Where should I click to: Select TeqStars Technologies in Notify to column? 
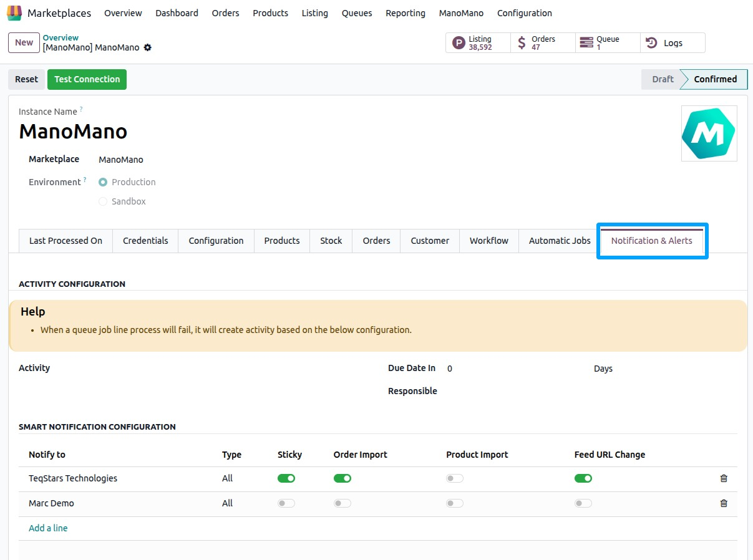click(73, 478)
